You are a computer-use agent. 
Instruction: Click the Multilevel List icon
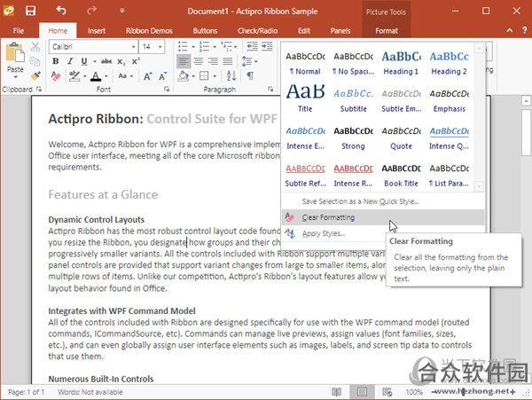point(226,46)
